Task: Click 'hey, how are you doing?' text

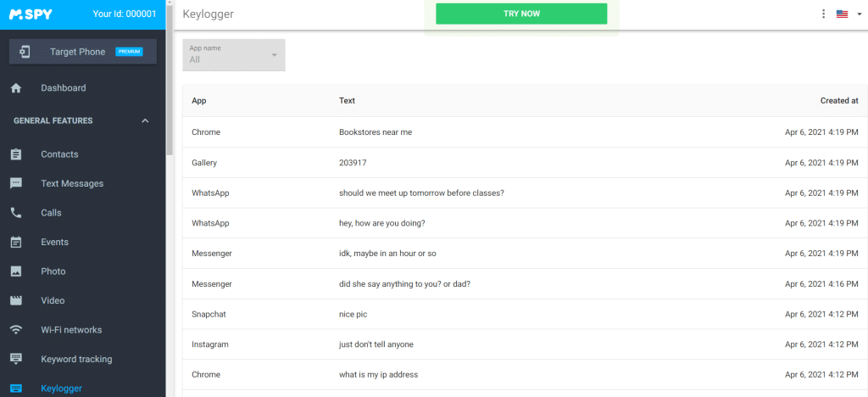Action: [382, 223]
